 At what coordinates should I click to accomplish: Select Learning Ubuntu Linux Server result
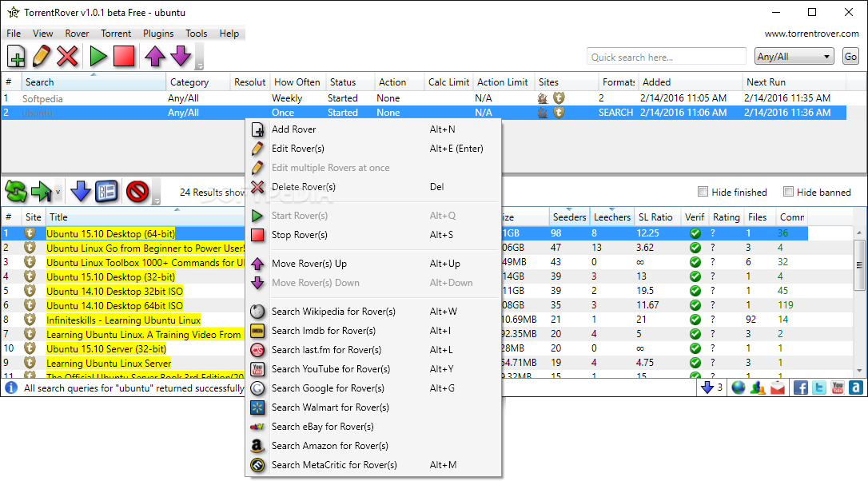[109, 363]
